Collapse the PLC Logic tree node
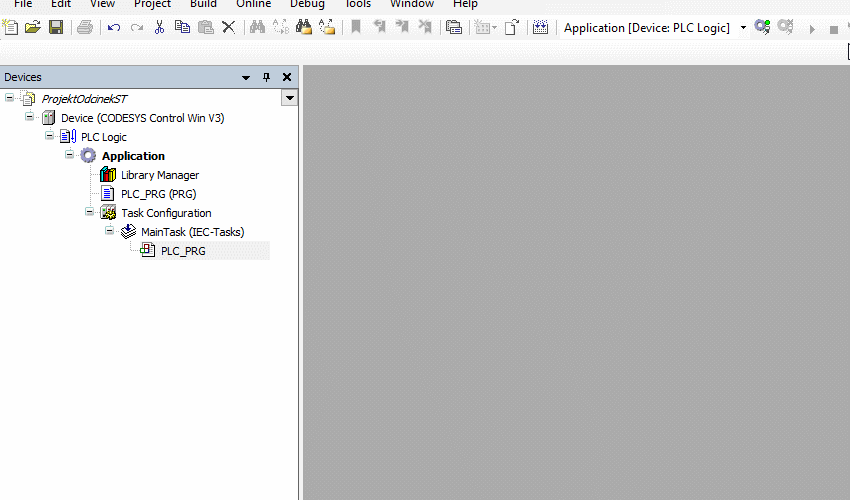 click(x=50, y=136)
